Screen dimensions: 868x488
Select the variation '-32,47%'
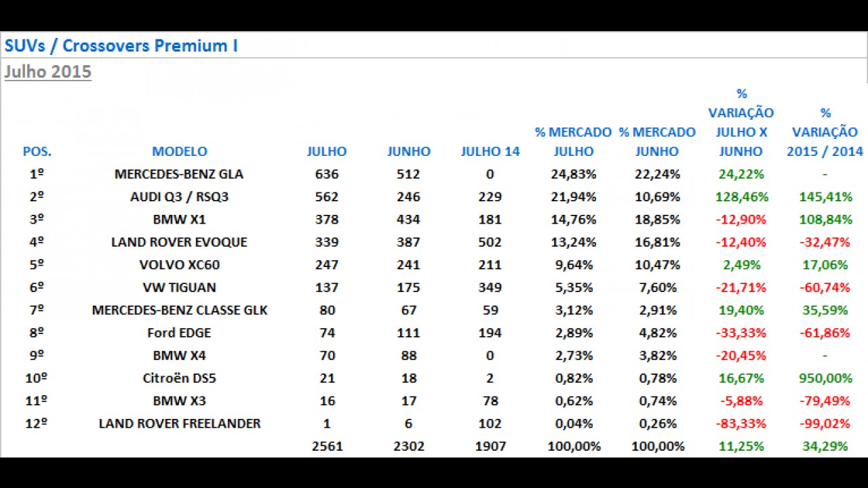click(825, 242)
